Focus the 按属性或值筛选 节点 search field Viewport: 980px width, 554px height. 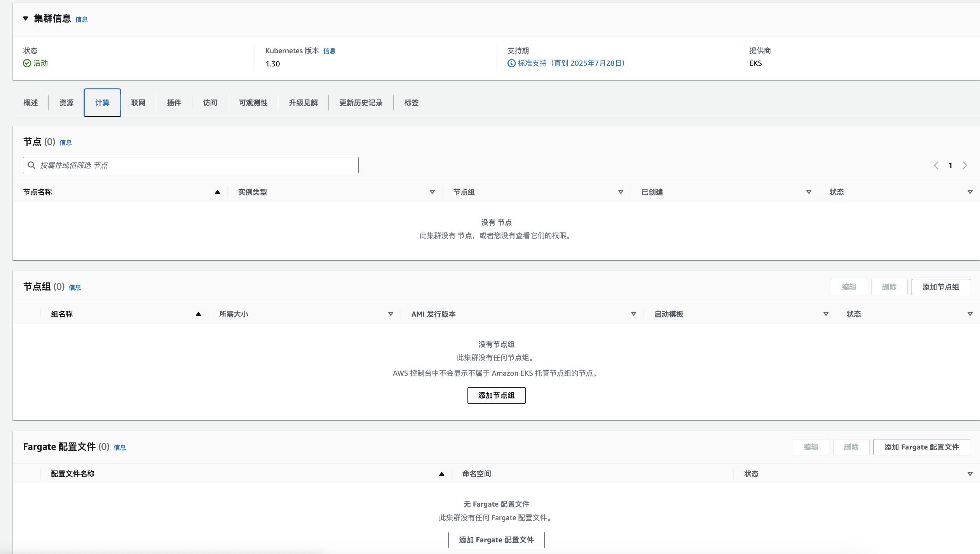pyautogui.click(x=194, y=165)
